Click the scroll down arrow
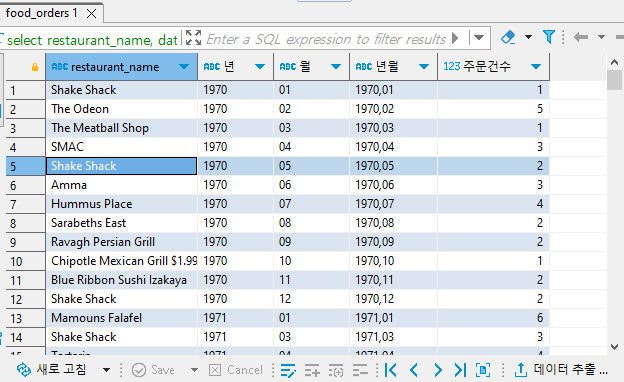This screenshot has width=624, height=382. click(614, 347)
